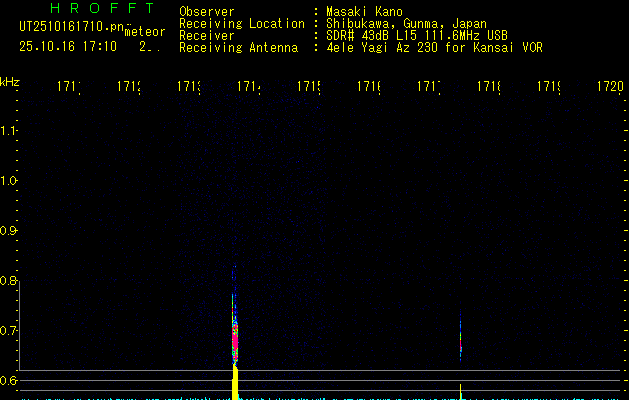Click the tall yellow power spike at bottom
The image size is (629, 400).
(x=236, y=382)
